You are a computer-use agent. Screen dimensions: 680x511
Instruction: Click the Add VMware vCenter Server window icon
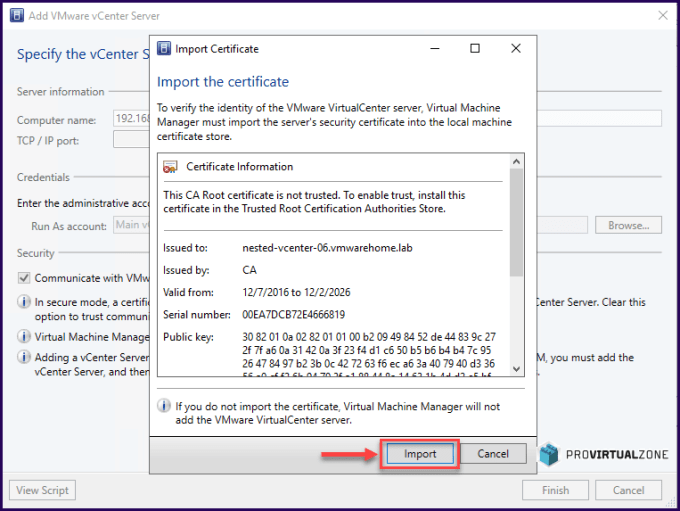(x=17, y=16)
